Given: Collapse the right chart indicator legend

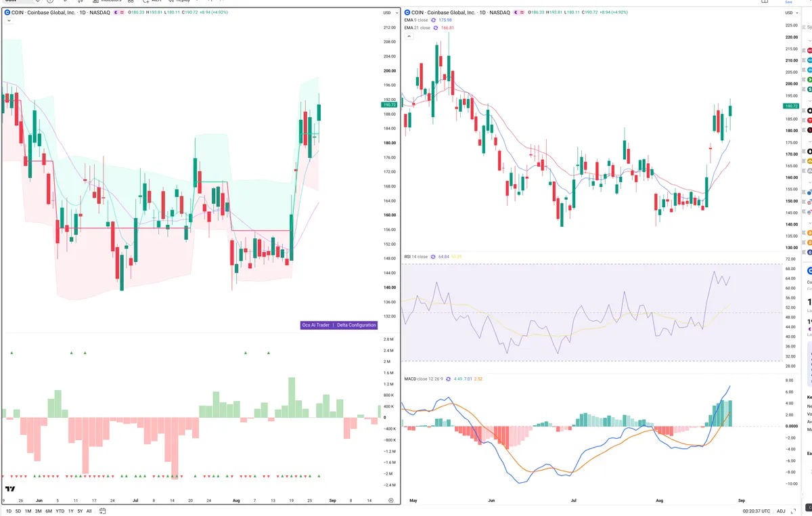Looking at the screenshot, I should (x=409, y=36).
